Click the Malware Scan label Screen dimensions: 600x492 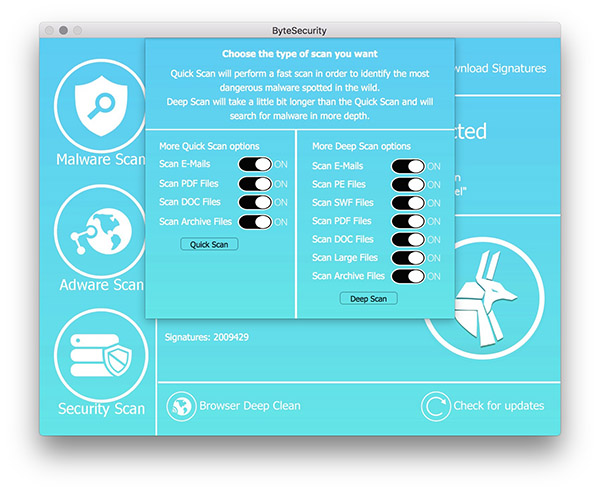(100, 160)
